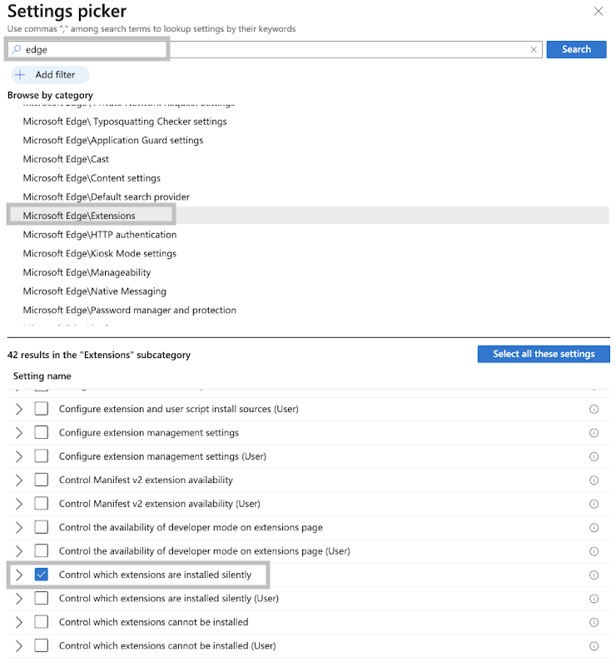Clear the "edge" search query using the x icon

534,49
